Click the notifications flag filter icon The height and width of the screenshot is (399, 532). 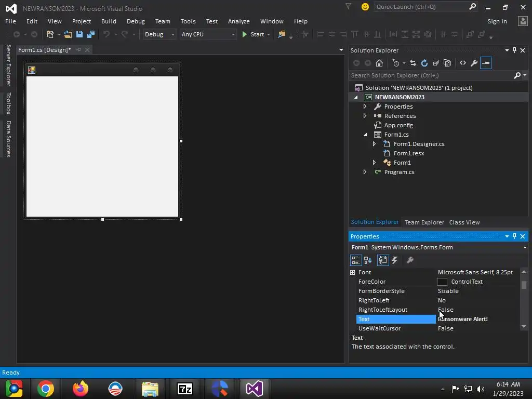pyautogui.click(x=348, y=6)
